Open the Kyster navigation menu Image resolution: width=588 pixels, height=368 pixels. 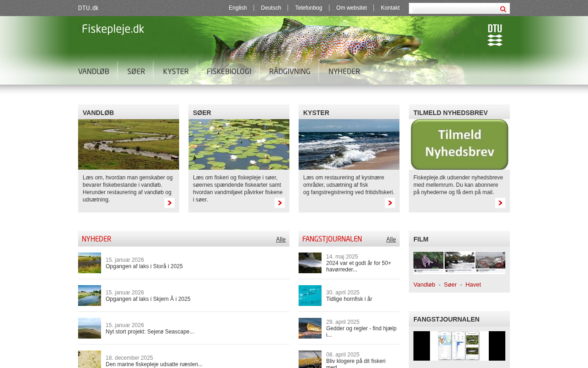coord(176,72)
